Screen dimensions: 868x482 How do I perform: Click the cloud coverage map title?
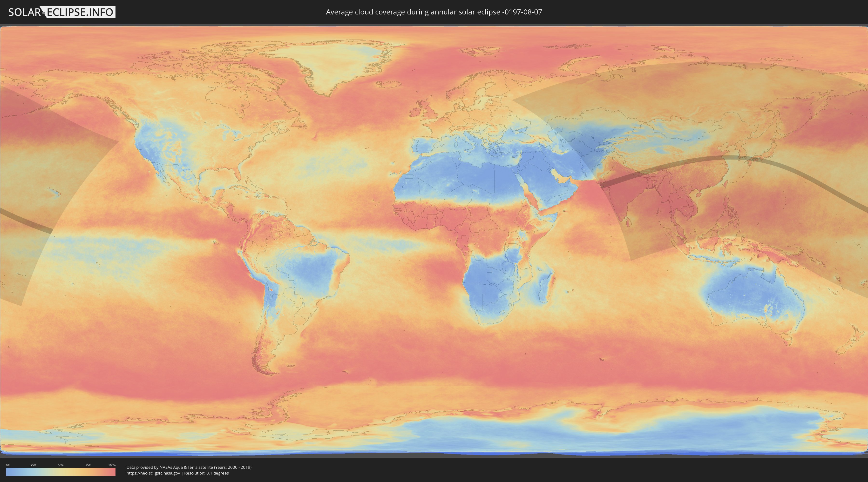(434, 12)
